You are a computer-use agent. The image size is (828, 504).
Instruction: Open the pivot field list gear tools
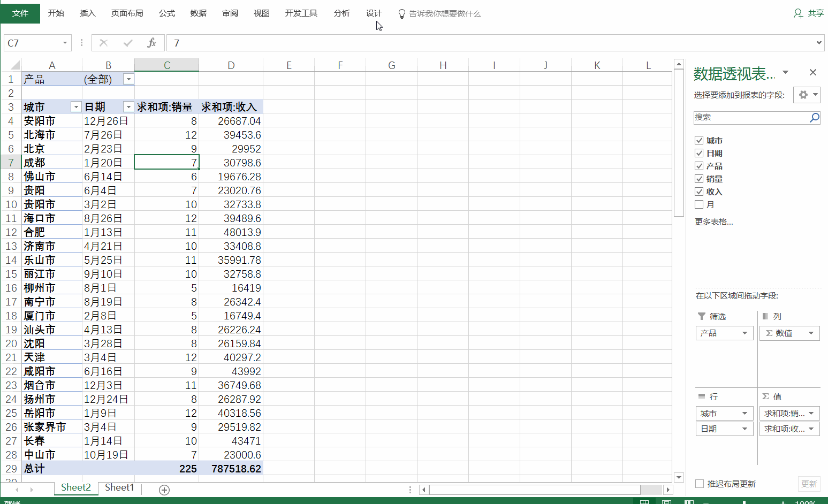[807, 95]
